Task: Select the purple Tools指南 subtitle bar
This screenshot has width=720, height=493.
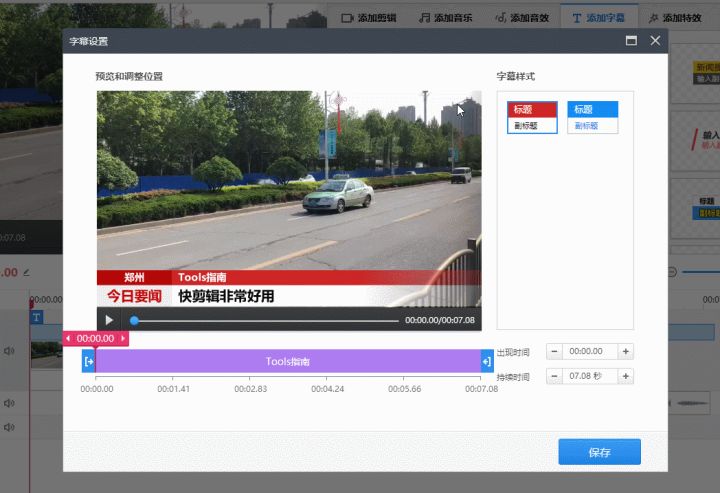Action: [x=288, y=361]
